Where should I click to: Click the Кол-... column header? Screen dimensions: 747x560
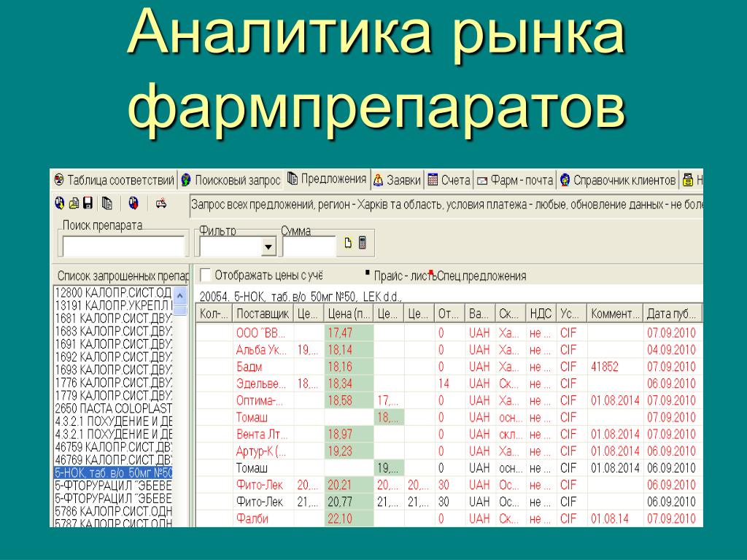(214, 314)
